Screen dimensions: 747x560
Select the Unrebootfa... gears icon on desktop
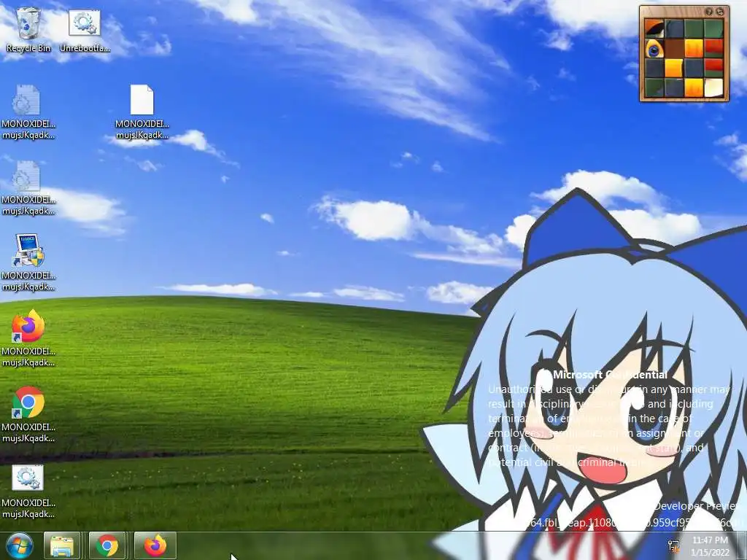coord(85,23)
